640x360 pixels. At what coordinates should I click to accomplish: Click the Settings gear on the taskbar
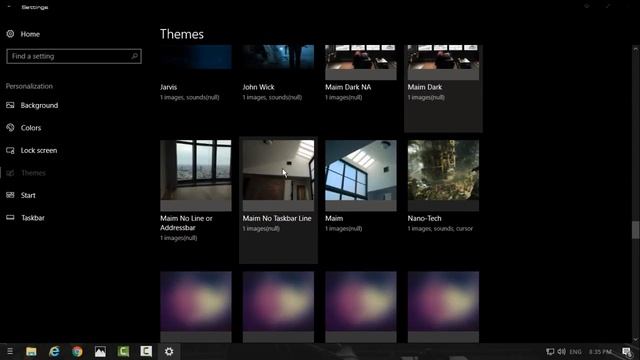coord(169,351)
